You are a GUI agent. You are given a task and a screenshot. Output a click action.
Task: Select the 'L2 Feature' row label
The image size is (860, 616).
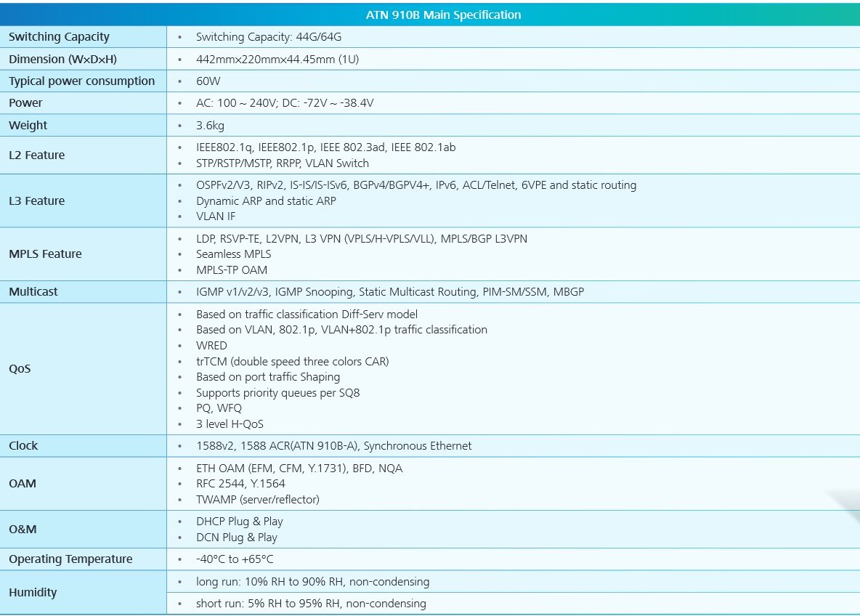pos(37,155)
